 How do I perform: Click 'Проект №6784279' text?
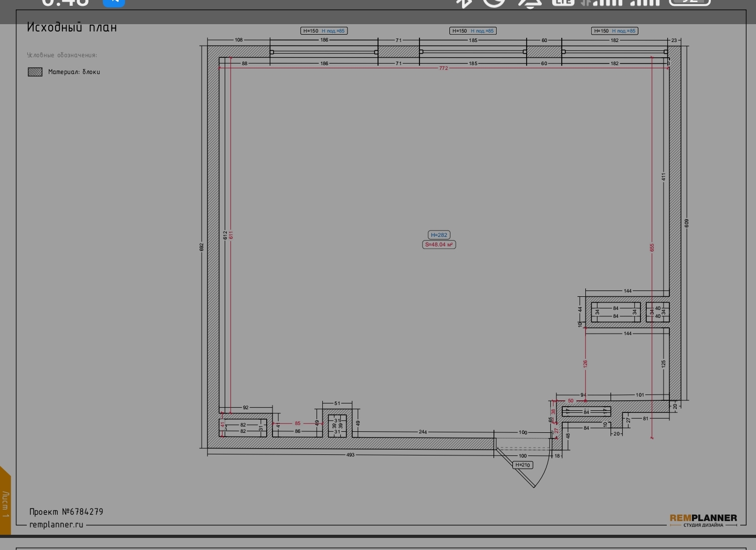66,512
